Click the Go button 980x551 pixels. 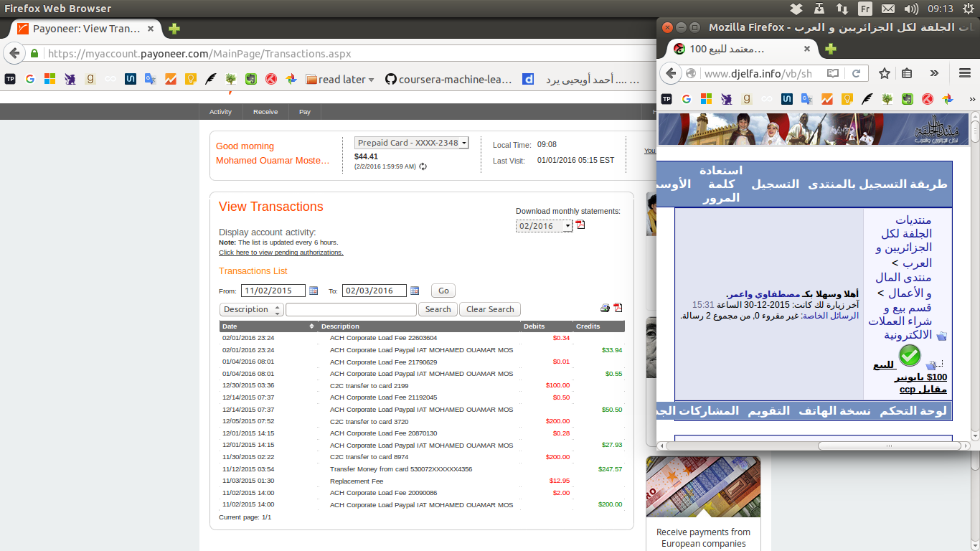(x=443, y=291)
